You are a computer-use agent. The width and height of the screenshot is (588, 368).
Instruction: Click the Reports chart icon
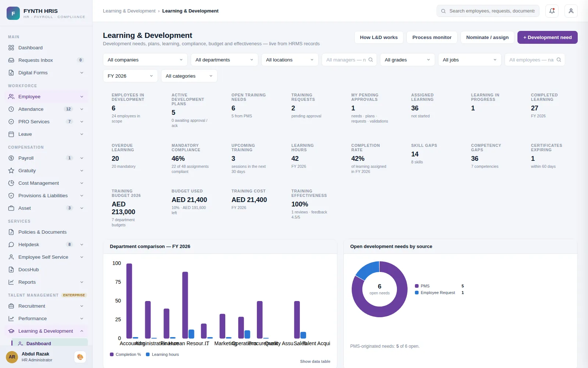[x=11, y=282]
